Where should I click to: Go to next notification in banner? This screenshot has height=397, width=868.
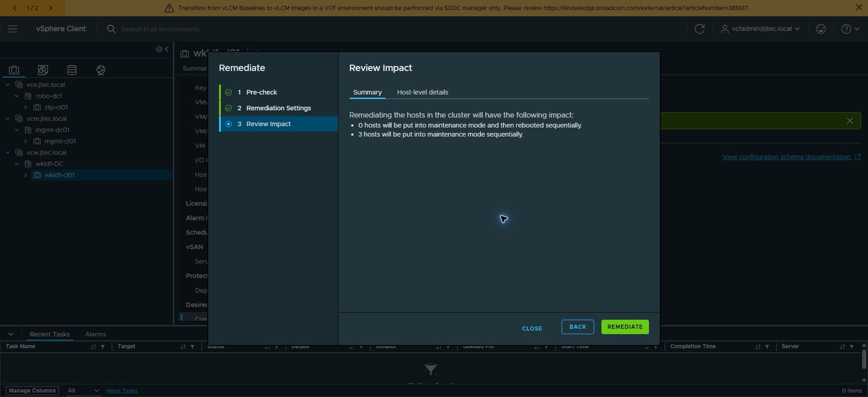[50, 8]
